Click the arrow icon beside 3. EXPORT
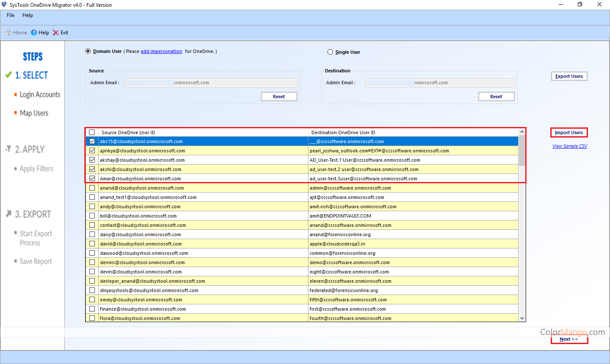The image size is (610, 364). click(x=8, y=214)
